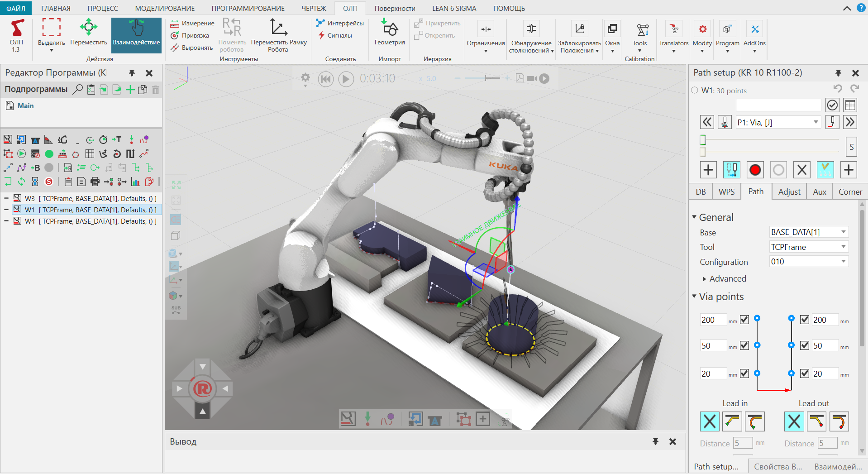
Task: Select the curved lead-in type icon
Action: point(754,421)
